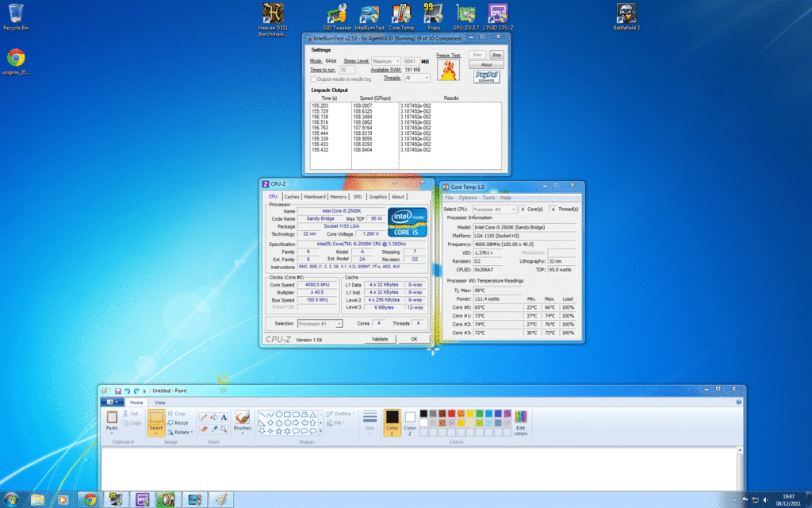Choose the five-point star shape

tap(279, 431)
